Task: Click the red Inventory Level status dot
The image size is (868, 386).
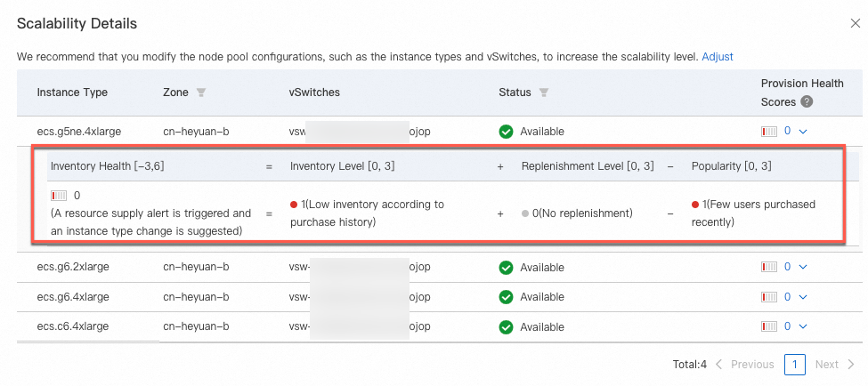Action: [x=293, y=205]
